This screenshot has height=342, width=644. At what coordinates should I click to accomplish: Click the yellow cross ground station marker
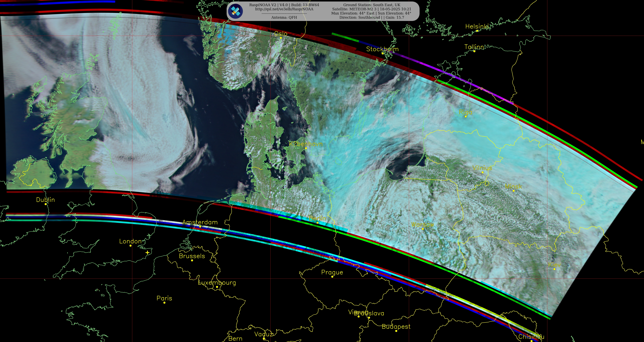point(148,253)
